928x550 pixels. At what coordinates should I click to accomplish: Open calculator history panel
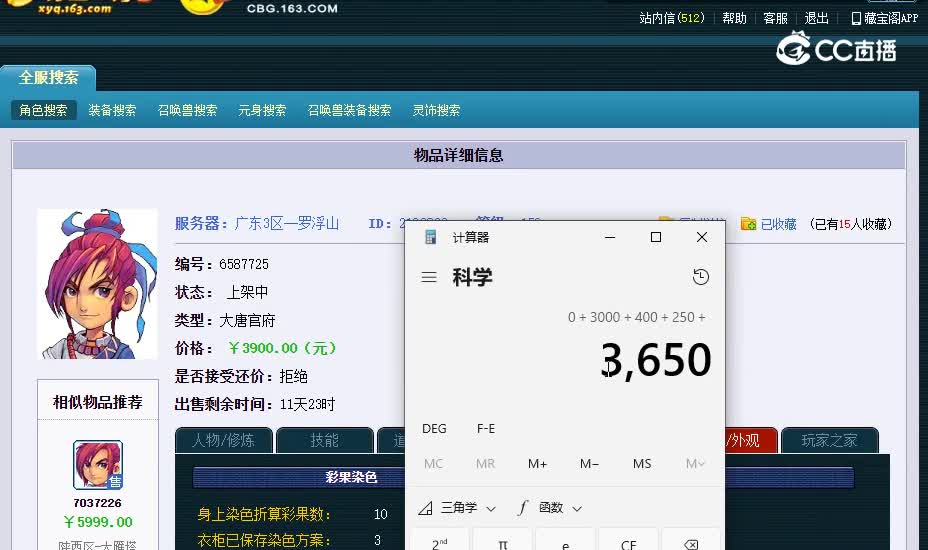coord(701,276)
